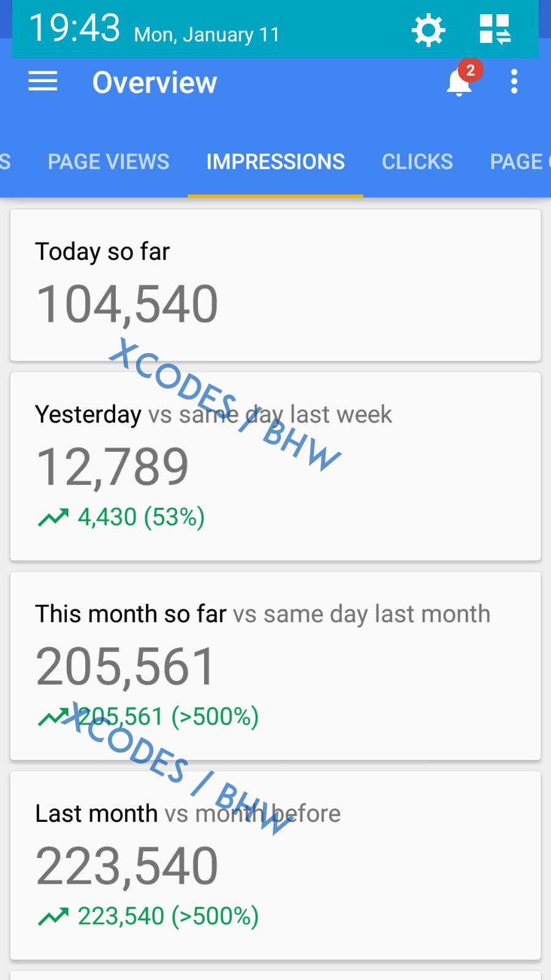This screenshot has width=551, height=980.
Task: Open the three-dot overflow menu
Action: (514, 82)
